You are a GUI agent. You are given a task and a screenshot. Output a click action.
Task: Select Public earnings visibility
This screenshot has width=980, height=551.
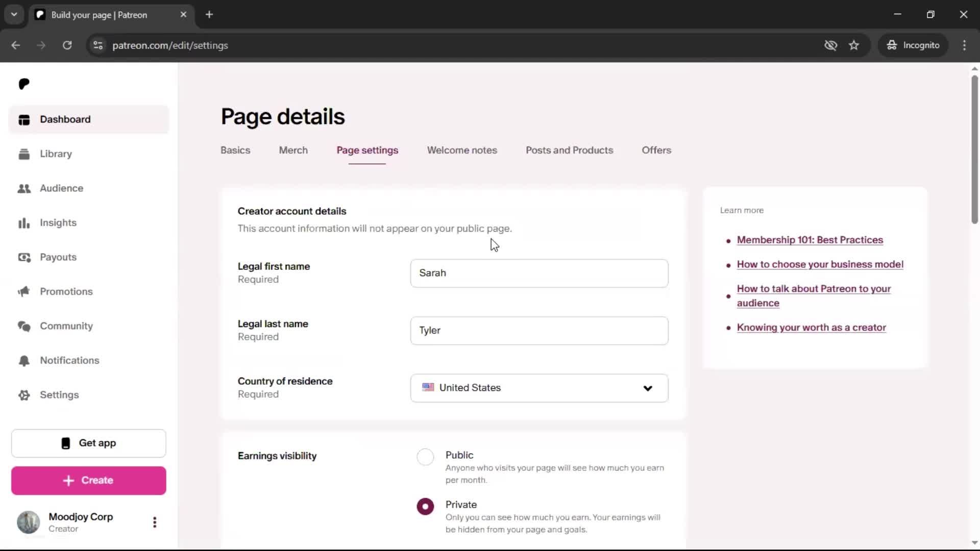coord(425,457)
